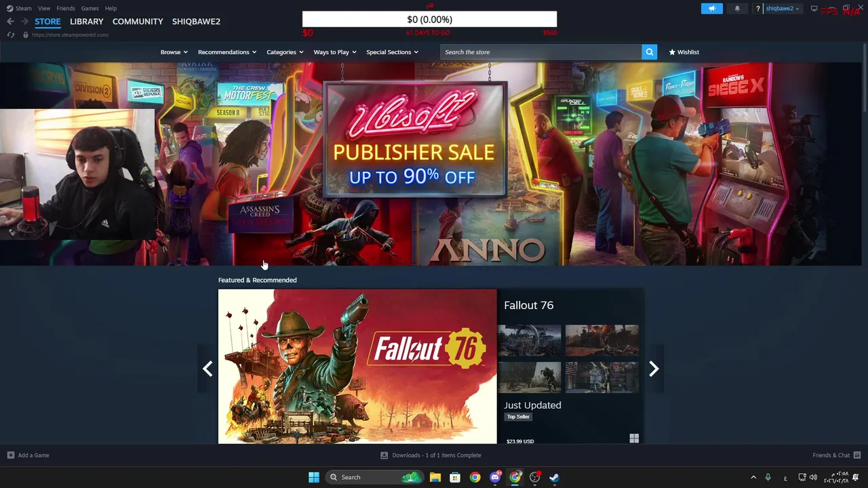Image resolution: width=868 pixels, height=488 pixels.
Task: Click the Windows taskbar Search box
Action: tap(373, 477)
